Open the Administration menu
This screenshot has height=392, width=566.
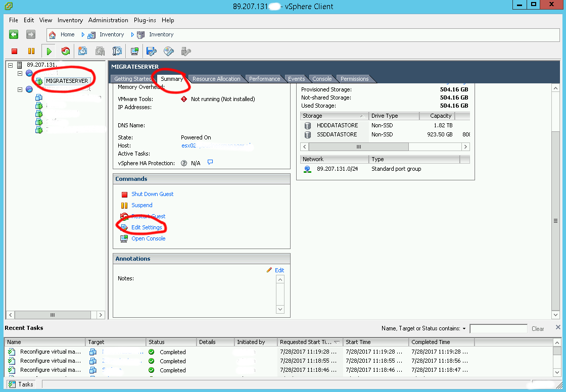pyautogui.click(x=108, y=20)
